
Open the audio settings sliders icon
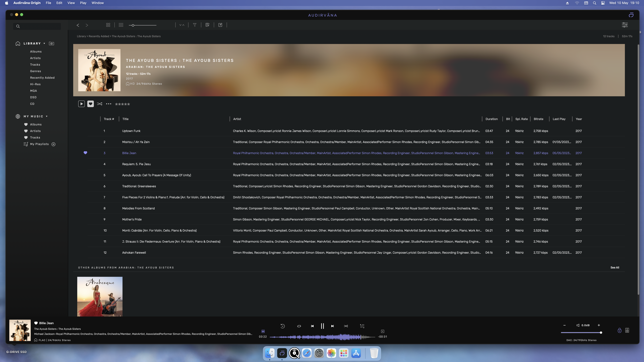coord(625,25)
